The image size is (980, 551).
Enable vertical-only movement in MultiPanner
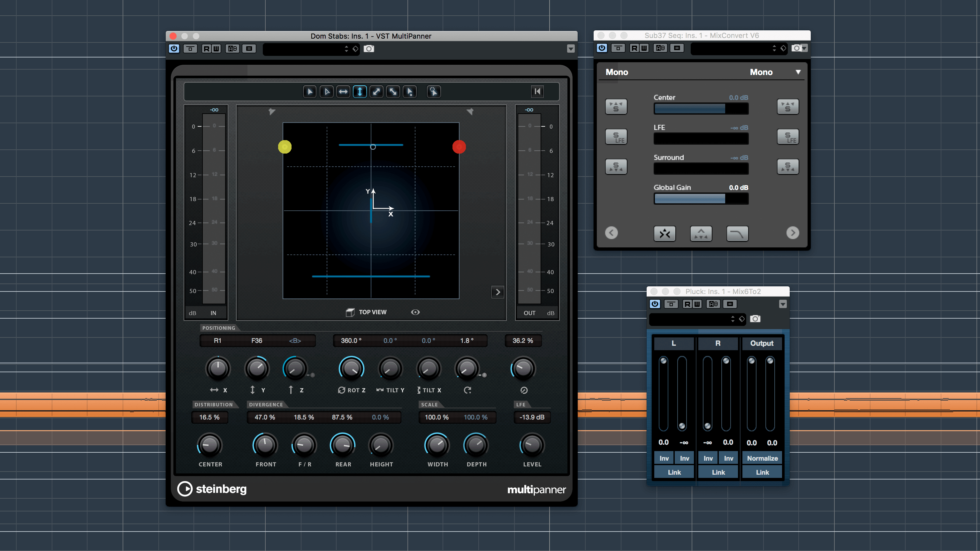coord(360,92)
